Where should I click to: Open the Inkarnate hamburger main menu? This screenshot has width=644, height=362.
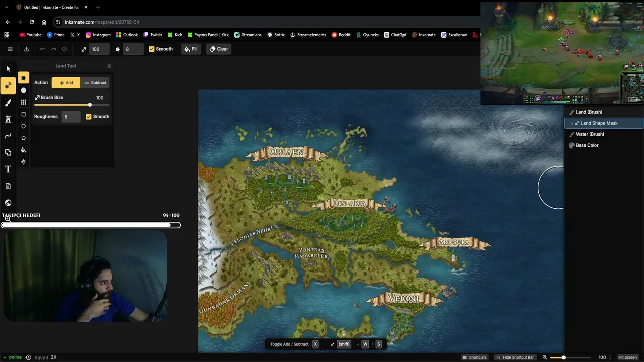click(10, 49)
